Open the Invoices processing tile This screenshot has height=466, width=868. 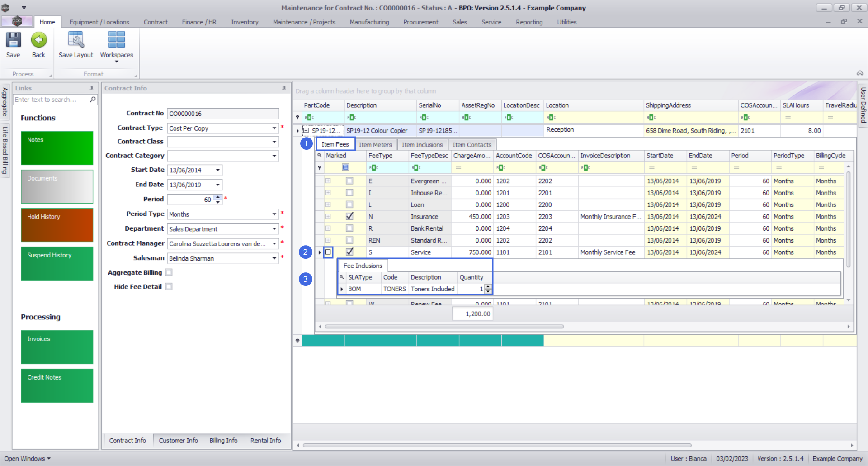pos(57,347)
